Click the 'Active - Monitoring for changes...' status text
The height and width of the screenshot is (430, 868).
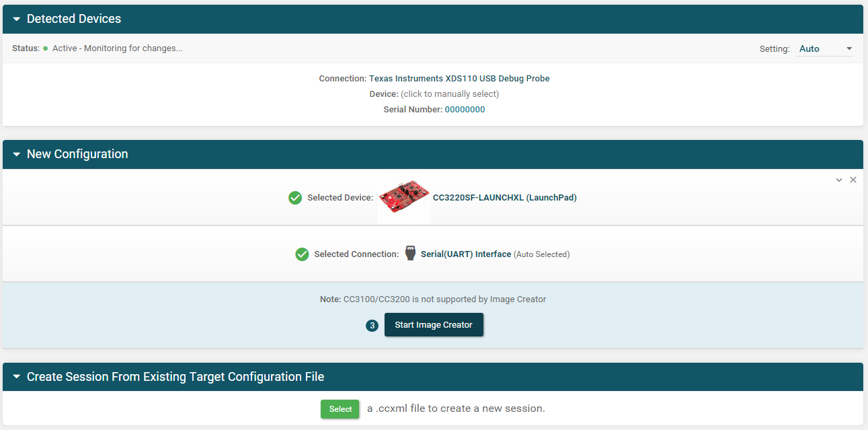click(x=118, y=48)
